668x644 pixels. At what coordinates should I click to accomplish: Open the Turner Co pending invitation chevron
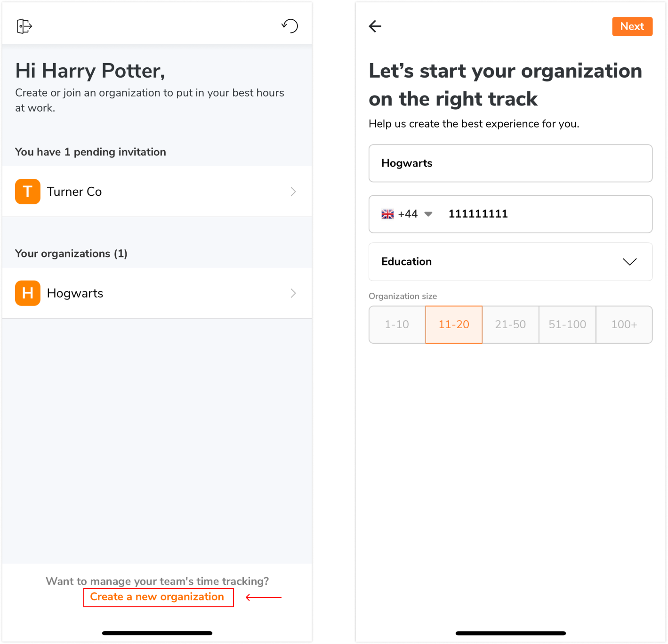(x=293, y=192)
